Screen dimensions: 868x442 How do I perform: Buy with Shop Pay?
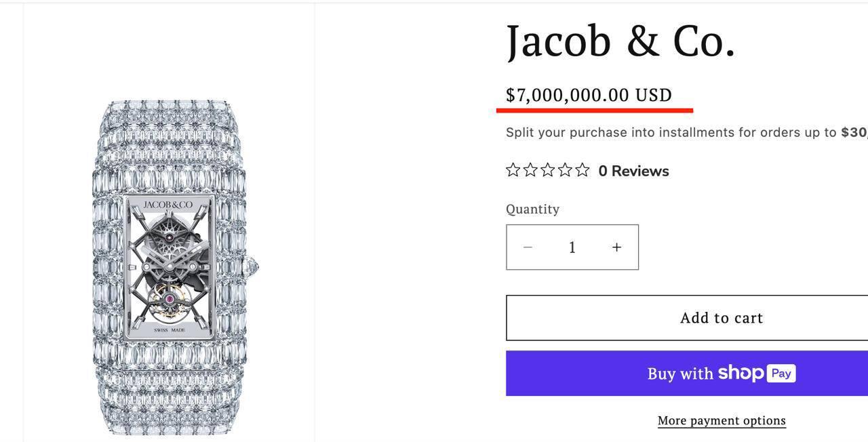[x=721, y=374]
